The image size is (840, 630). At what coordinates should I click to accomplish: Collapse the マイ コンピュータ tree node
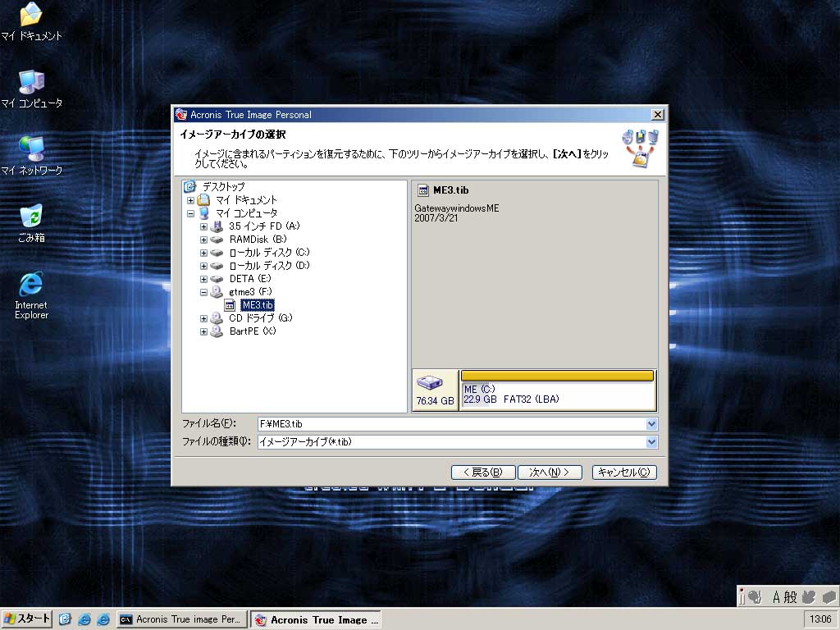point(190,213)
